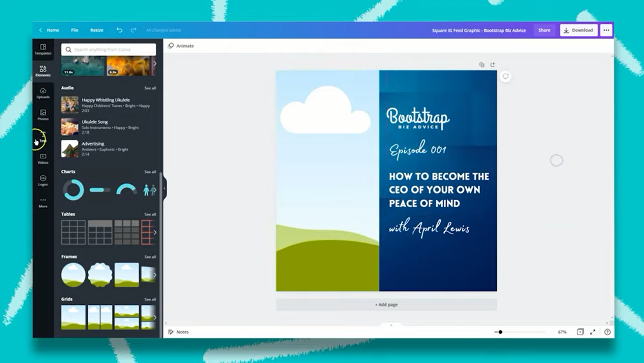This screenshot has height=363, width=644.
Task: Click See all next to Tables
Action: pyautogui.click(x=150, y=214)
